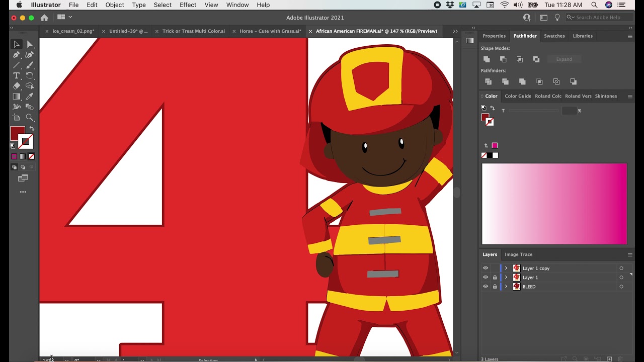
Task: Unlock the BLEED layer
Action: click(495, 287)
